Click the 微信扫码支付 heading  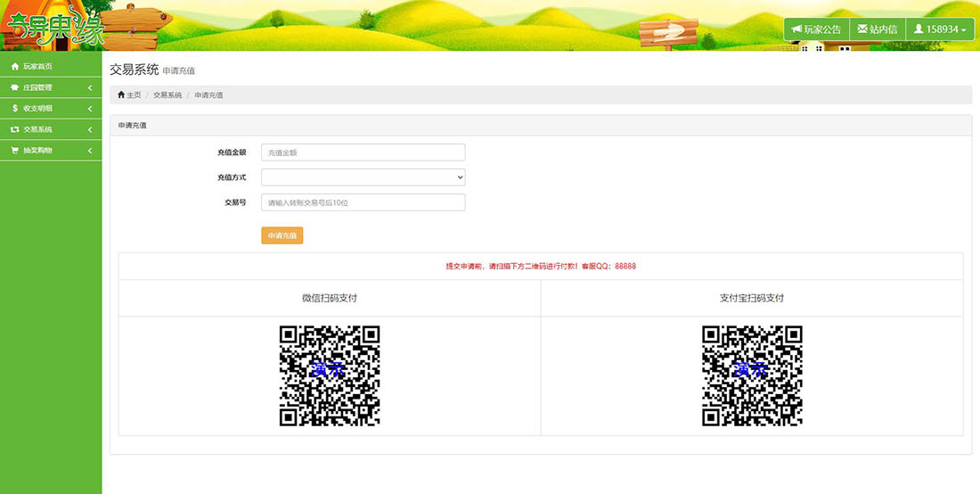pos(330,299)
